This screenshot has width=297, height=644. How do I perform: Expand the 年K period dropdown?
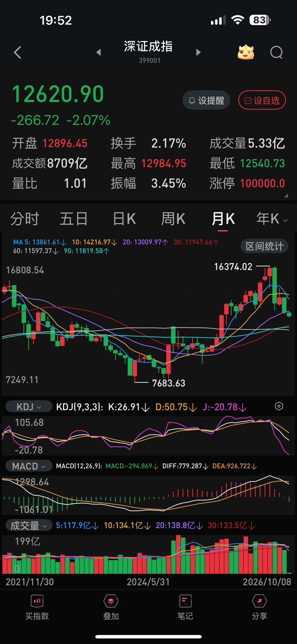272,219
